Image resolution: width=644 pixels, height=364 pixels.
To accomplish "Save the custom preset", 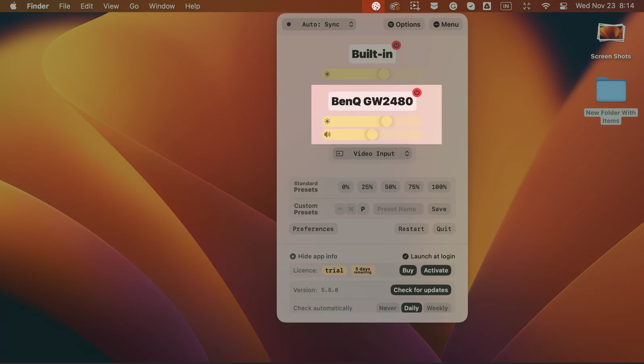I will point(439,209).
